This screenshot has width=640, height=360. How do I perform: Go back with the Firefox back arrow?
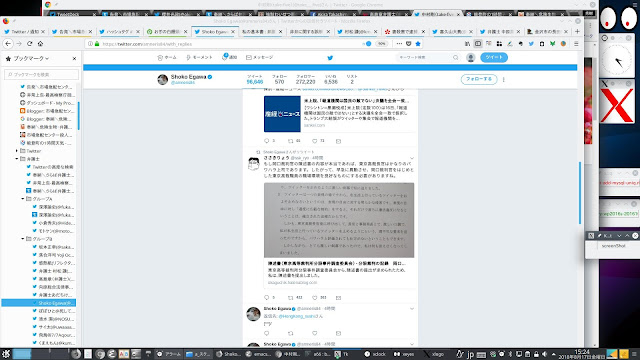click(x=8, y=44)
